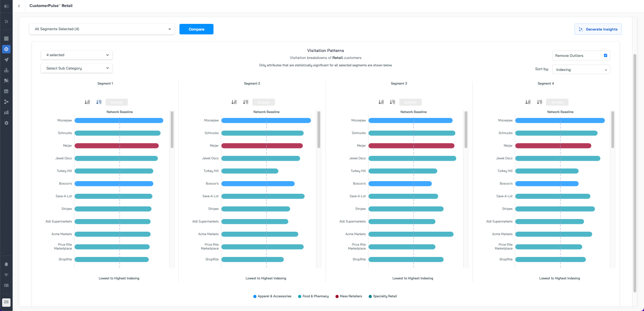Click ShopRite bar in Segment 1
644x311 pixels.
click(112, 259)
